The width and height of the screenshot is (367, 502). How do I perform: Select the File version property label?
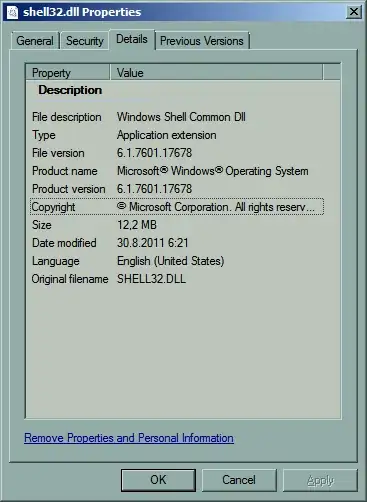pyautogui.click(x=58, y=153)
